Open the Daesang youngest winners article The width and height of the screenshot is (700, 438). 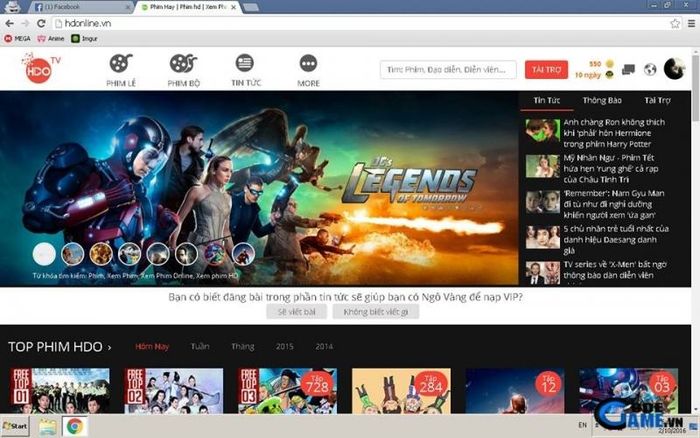616,240
